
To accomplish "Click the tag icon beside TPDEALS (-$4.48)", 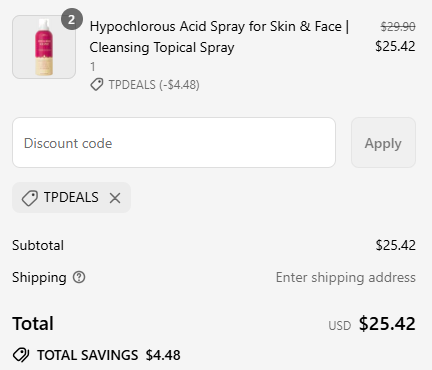I will pyautogui.click(x=97, y=85).
